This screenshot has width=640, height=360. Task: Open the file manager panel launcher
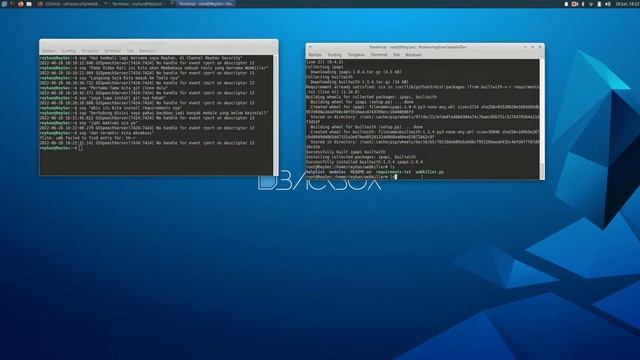29,4
